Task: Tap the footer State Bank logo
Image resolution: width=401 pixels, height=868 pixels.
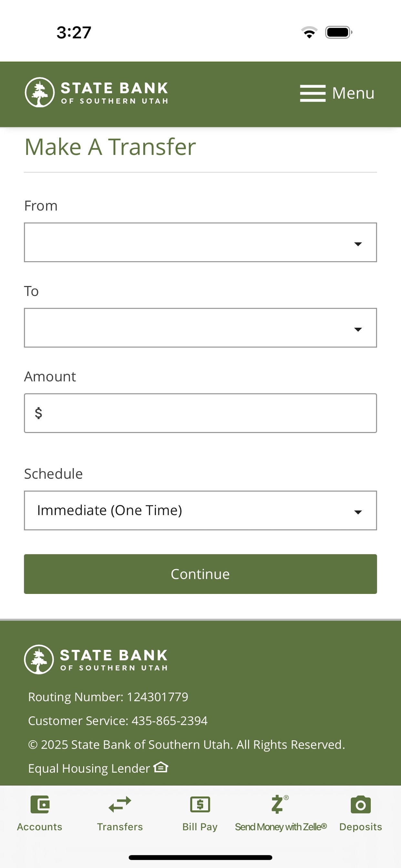Action: coord(96,659)
